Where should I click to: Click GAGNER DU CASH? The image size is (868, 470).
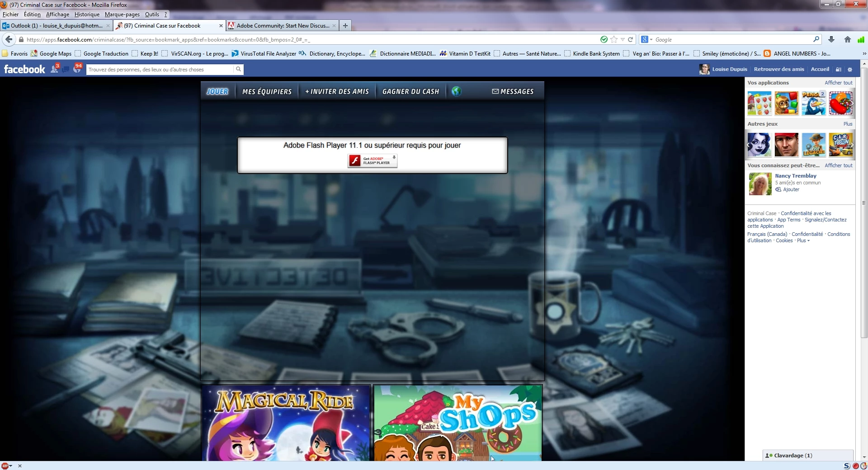click(411, 91)
